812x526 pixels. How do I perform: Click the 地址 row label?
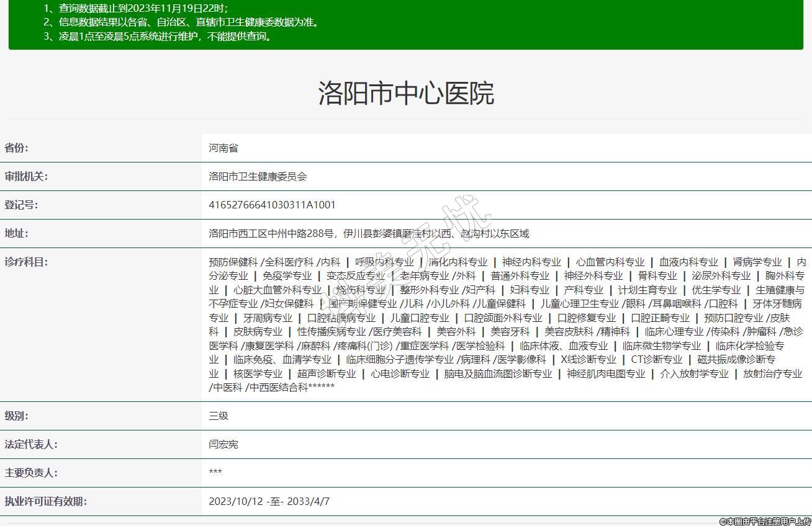17,233
